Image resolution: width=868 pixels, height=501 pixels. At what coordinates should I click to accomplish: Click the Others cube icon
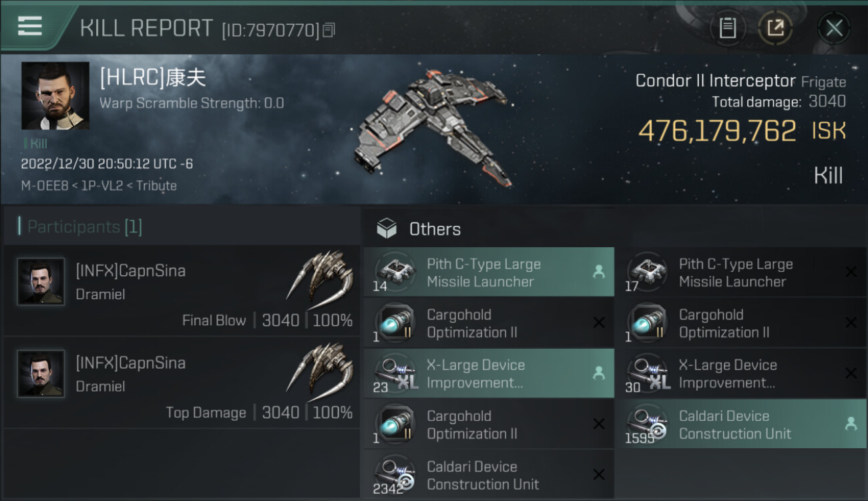point(387,229)
